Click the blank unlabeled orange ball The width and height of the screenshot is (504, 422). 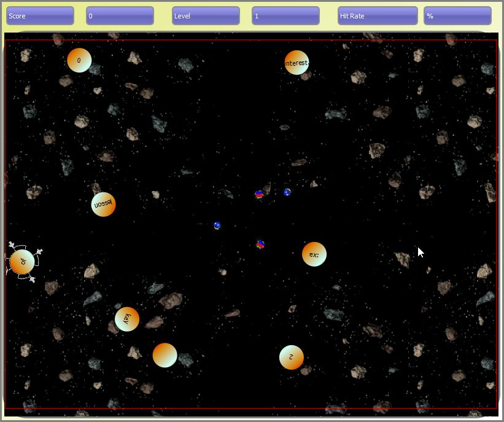pyautogui.click(x=165, y=354)
